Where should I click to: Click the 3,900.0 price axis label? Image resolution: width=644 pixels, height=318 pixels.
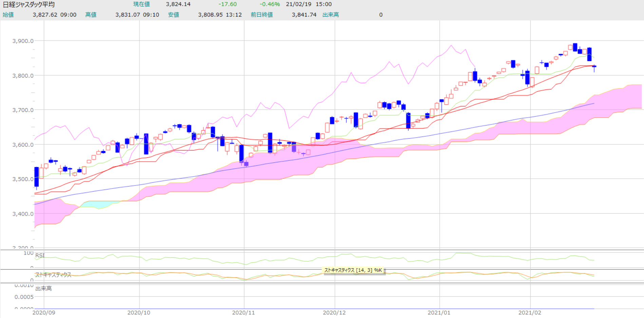pos(23,41)
